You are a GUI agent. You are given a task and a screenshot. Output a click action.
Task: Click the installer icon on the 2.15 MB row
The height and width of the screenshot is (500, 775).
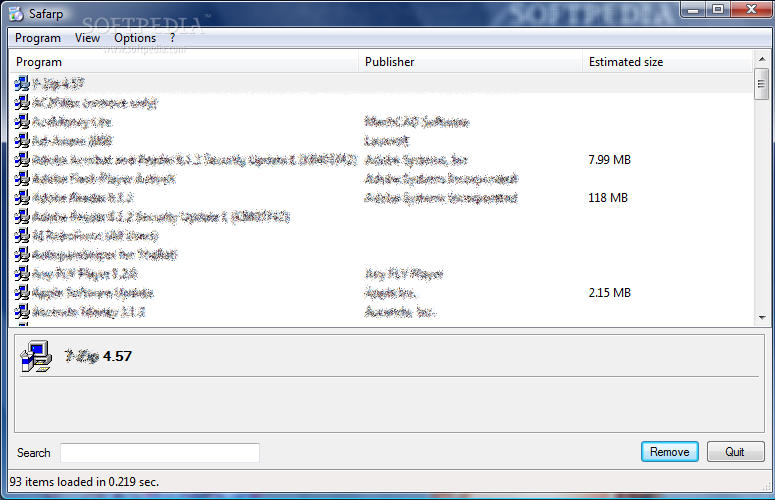point(22,292)
